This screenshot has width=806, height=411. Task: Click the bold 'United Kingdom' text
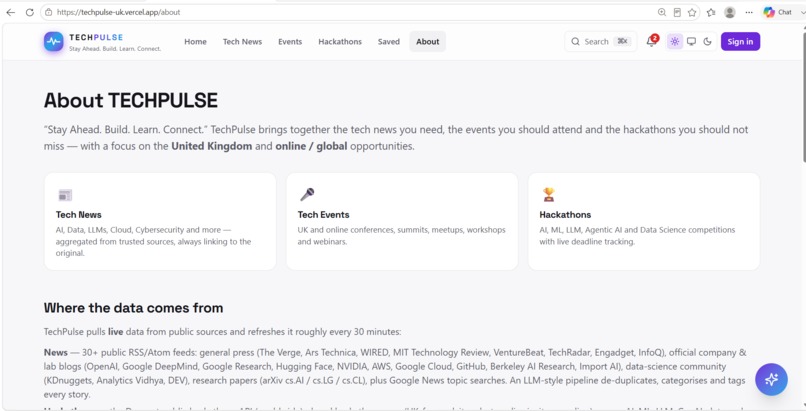[x=212, y=146]
